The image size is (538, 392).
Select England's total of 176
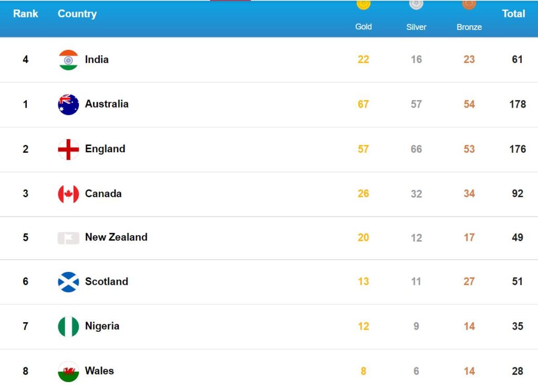tap(518, 149)
